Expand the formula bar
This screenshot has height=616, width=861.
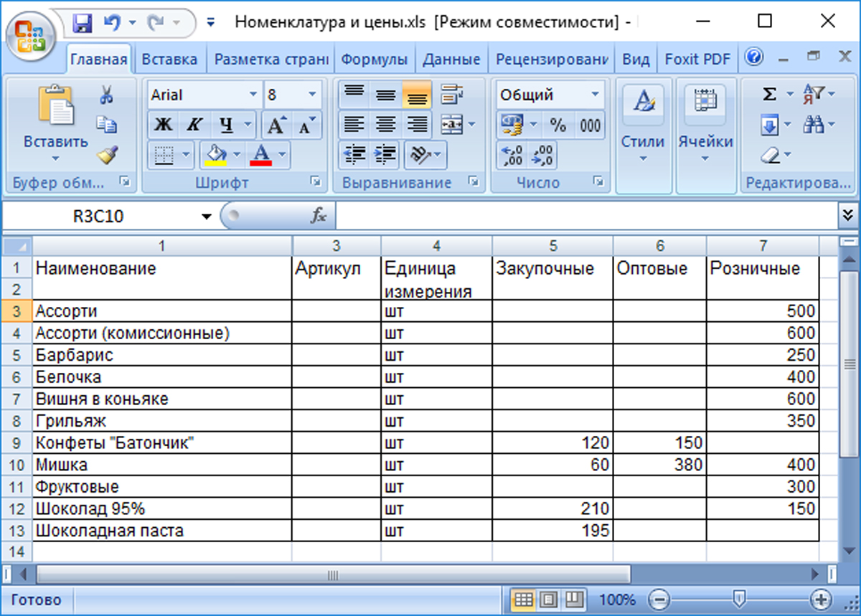tap(848, 214)
